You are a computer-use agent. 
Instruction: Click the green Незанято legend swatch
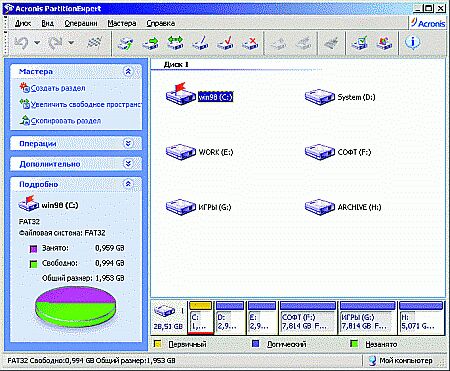pyautogui.click(x=355, y=344)
